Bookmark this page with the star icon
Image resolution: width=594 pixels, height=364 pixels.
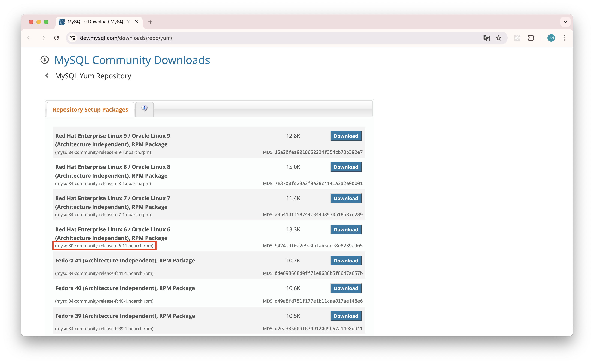[x=499, y=38]
